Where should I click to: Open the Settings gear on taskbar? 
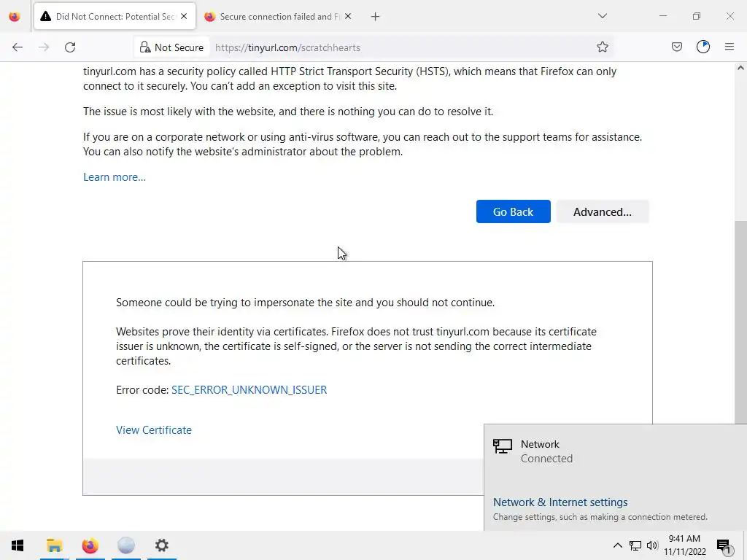click(162, 545)
